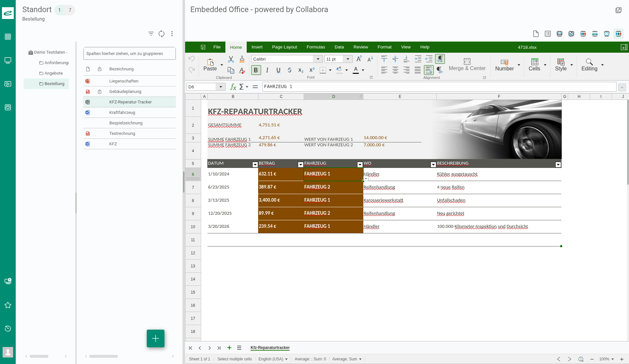
Task: Click the favorites star in left sidebar
Action: (x=8, y=305)
